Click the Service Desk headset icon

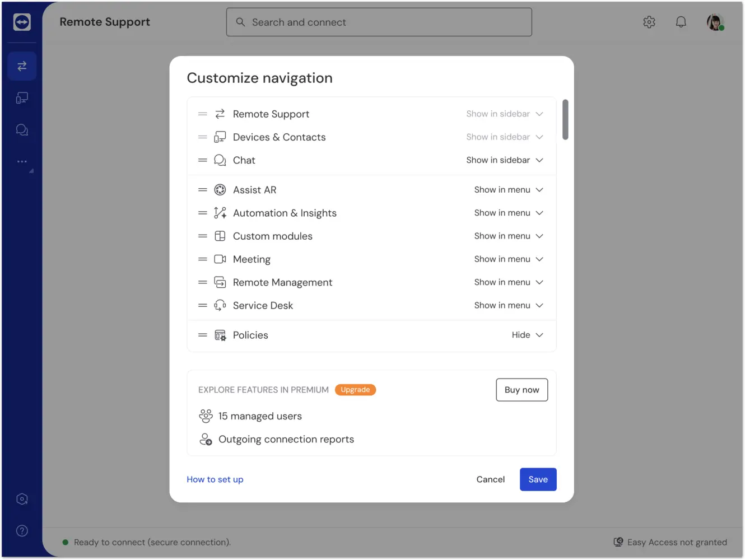tap(220, 305)
